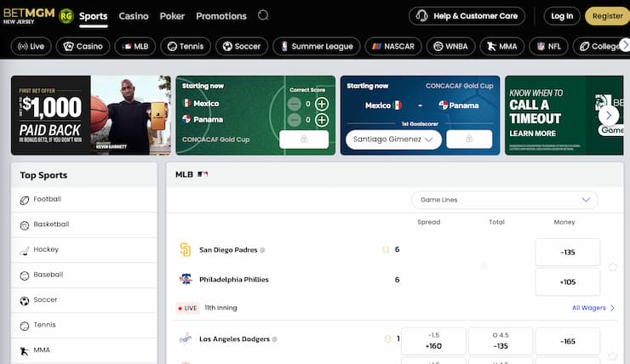Bet Dodgers total O 4.5 -135

point(501,341)
